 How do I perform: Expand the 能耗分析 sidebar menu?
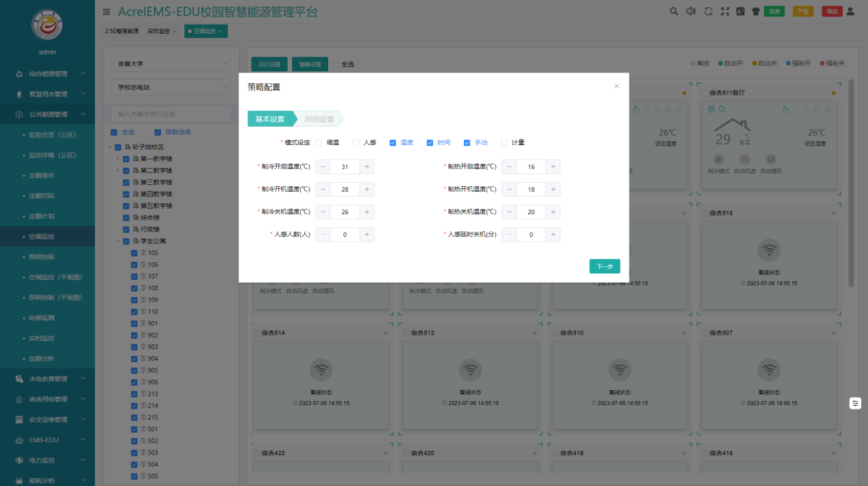point(47,480)
